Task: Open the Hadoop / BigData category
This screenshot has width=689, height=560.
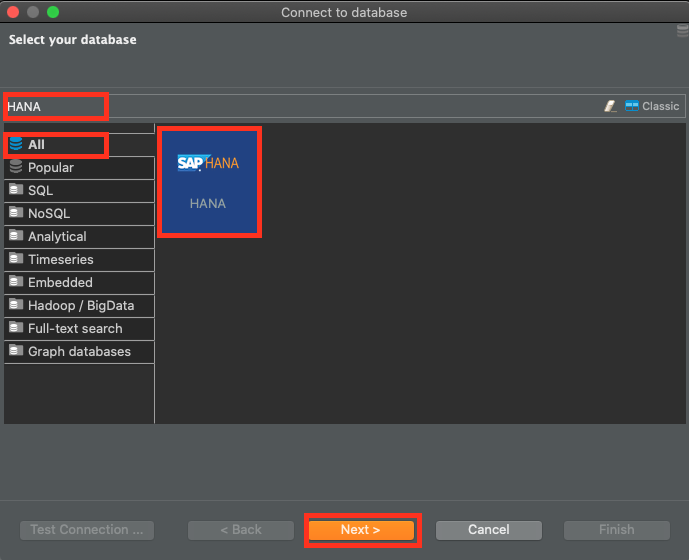Action: coord(79,305)
